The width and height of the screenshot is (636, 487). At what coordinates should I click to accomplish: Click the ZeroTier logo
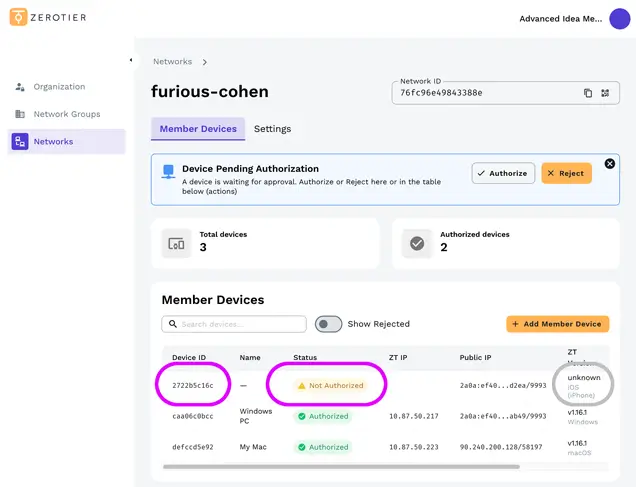tap(48, 17)
